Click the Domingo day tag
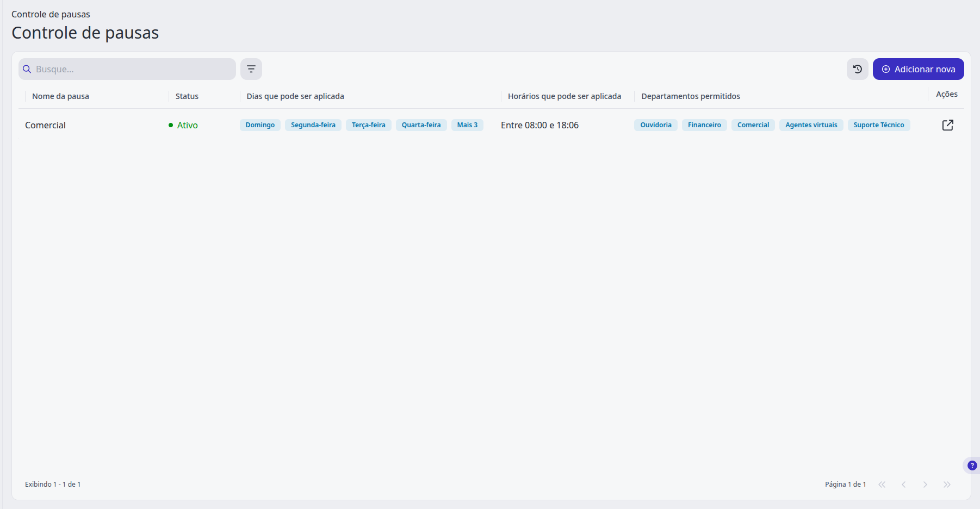Image resolution: width=980 pixels, height=509 pixels. [260, 125]
